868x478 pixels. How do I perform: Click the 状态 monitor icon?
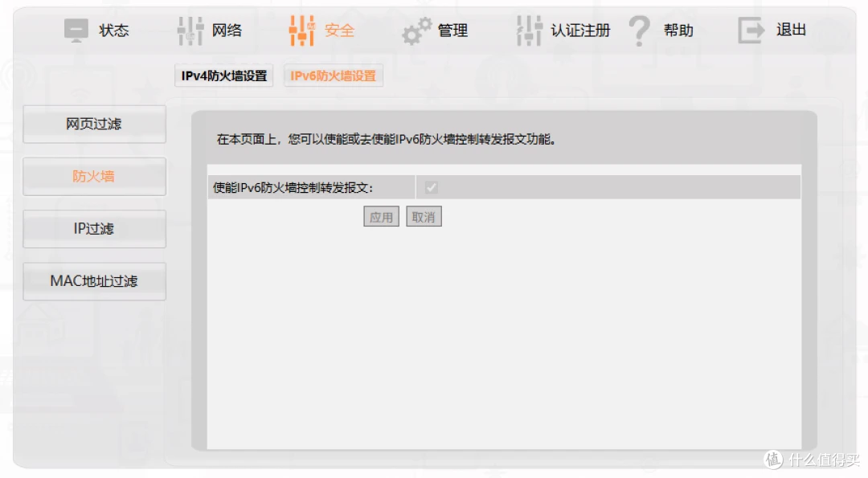[76, 31]
